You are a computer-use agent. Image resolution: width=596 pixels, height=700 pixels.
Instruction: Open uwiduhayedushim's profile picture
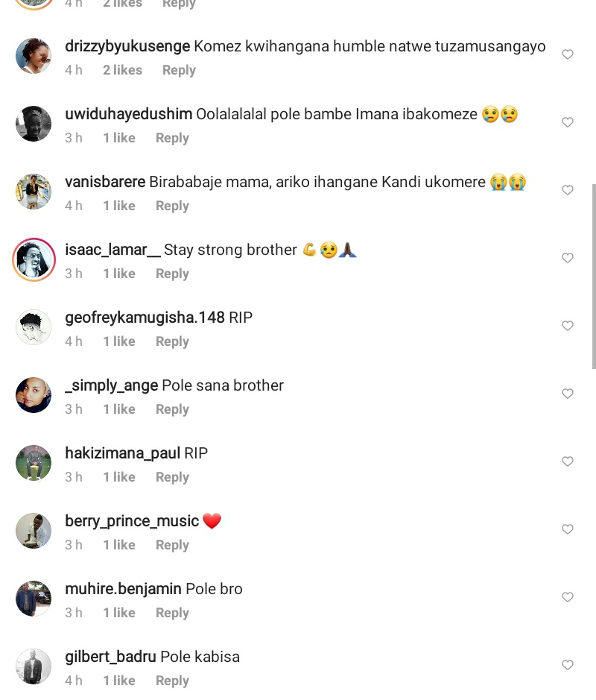pos(34,124)
